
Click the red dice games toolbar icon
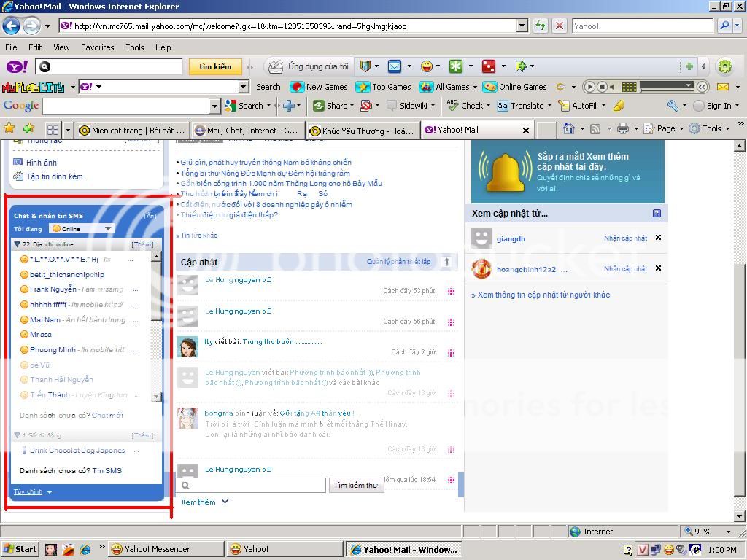[488, 66]
